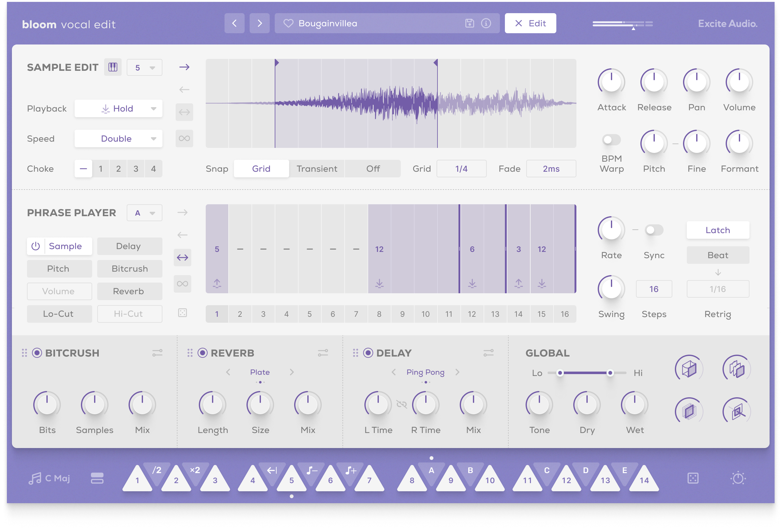784x532 pixels.
Task: Open the Playback Hold dropdown
Action: 119,108
